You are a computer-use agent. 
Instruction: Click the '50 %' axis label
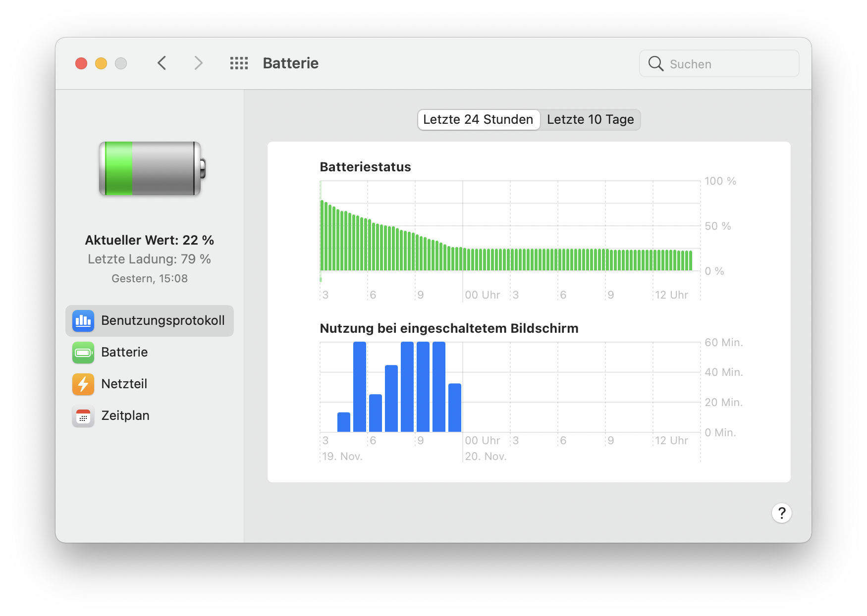(718, 226)
